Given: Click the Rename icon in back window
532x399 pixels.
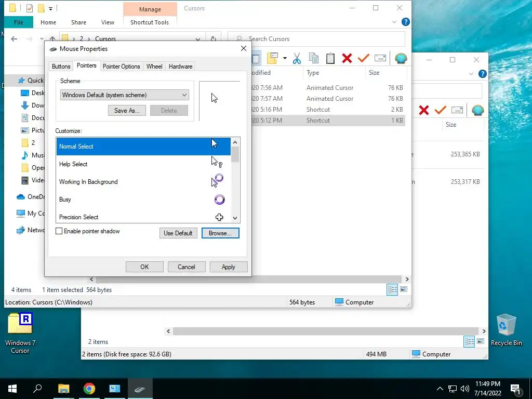Looking at the screenshot, I should [457, 110].
